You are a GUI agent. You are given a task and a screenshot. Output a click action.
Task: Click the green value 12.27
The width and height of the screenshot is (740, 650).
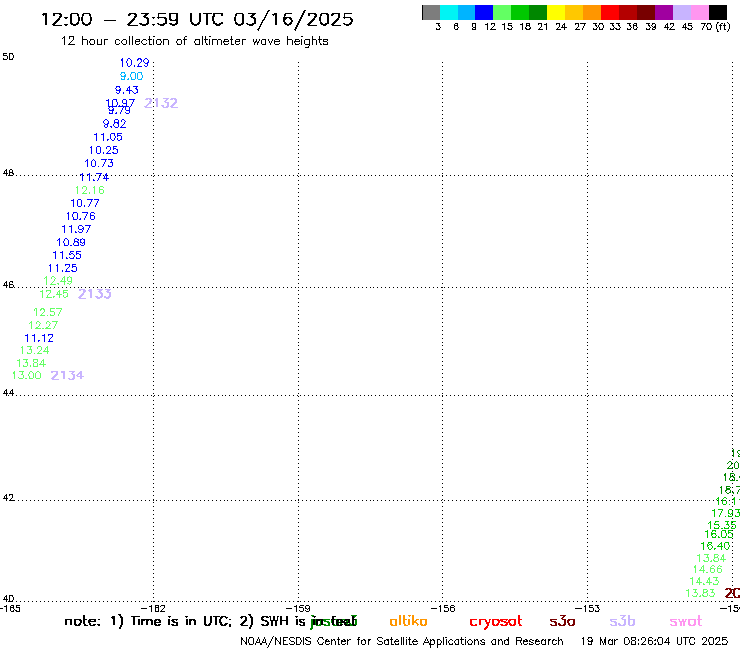(43, 325)
